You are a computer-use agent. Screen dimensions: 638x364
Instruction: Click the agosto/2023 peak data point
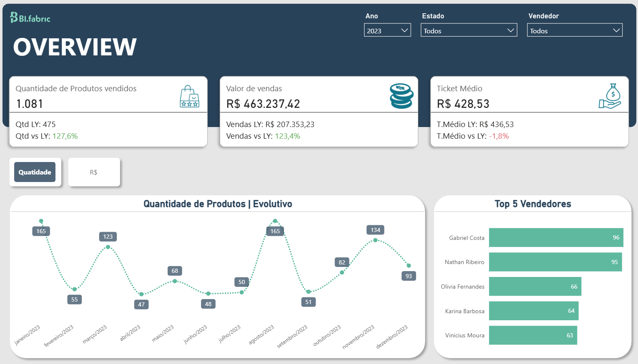click(x=275, y=221)
